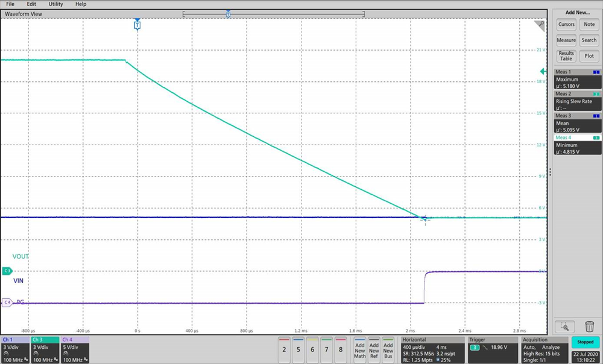Open the Ch 1 settings badge
The image size is (603, 364).
[15, 349]
